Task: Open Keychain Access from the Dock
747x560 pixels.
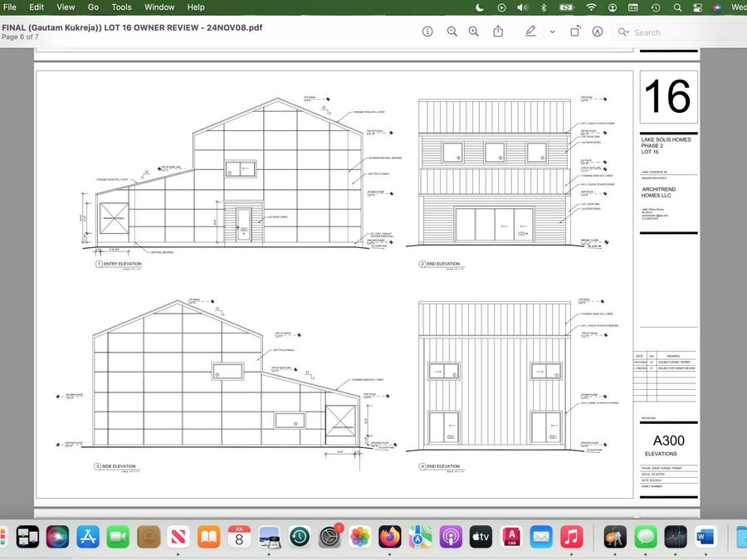Action: (615, 537)
